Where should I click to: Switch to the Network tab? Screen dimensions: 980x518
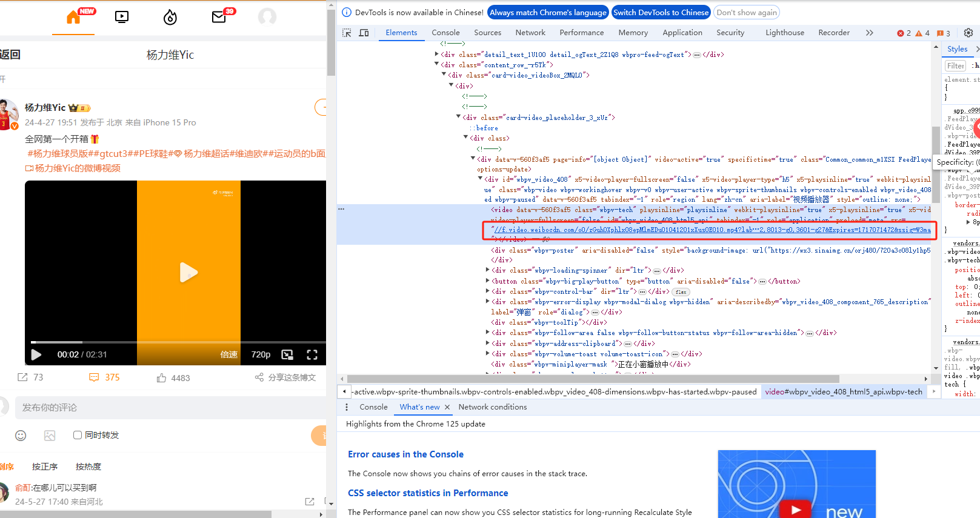click(x=530, y=33)
